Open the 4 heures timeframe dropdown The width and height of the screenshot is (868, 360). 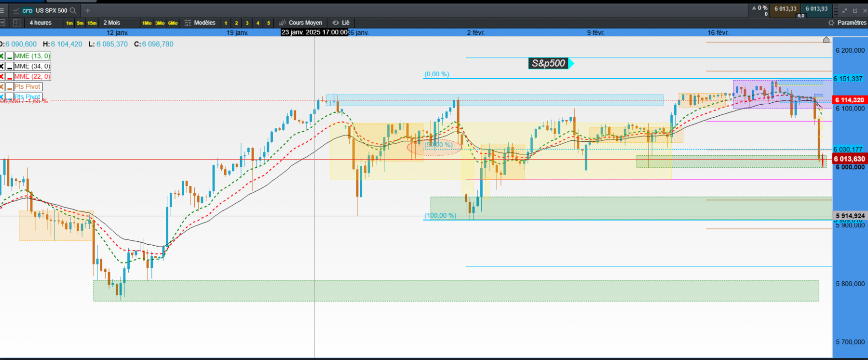pos(41,23)
